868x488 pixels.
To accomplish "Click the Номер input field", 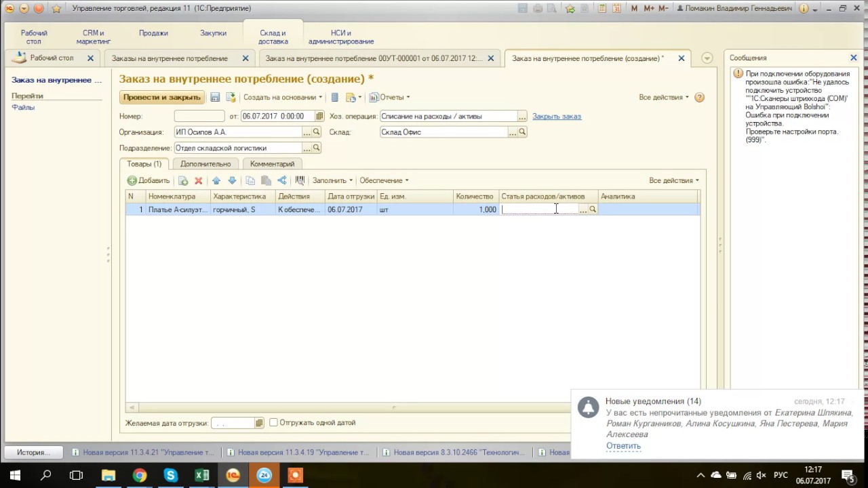I will [x=199, y=116].
